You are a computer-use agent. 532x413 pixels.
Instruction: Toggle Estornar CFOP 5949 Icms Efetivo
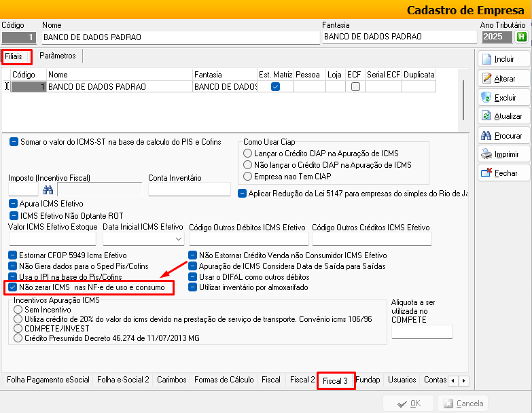tap(12, 255)
